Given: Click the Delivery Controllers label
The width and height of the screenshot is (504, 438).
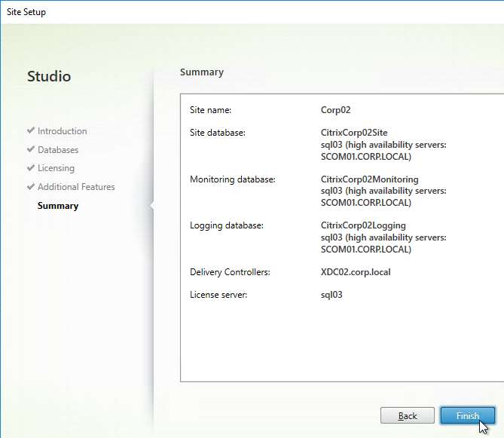Looking at the screenshot, I should 230,272.
